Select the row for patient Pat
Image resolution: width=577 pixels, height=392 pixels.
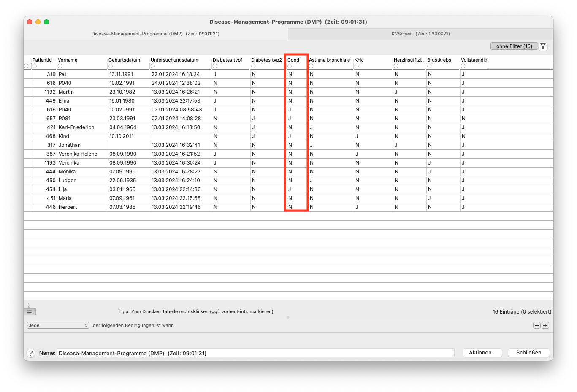click(x=288, y=74)
